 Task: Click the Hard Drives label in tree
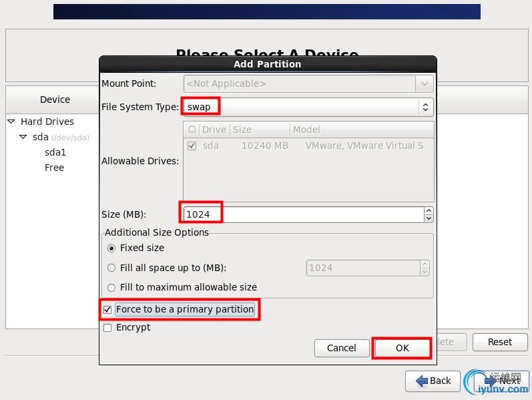point(47,122)
